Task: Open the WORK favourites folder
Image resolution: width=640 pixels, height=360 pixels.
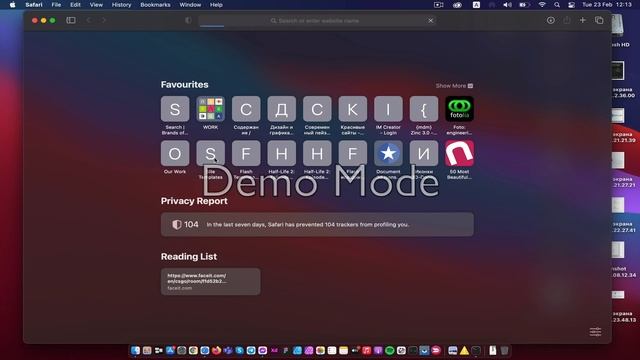Action: tap(210, 109)
